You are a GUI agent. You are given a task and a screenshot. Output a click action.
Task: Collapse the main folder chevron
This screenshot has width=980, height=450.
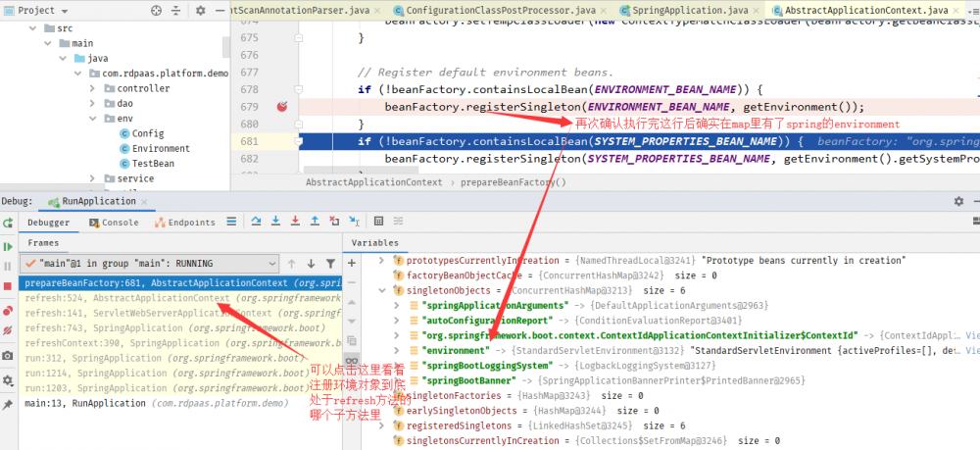(x=48, y=43)
